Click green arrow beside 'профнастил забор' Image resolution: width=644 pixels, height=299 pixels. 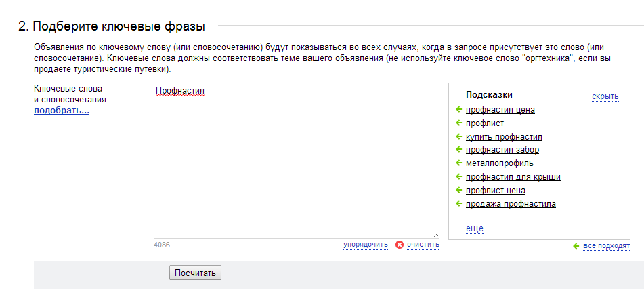458,150
